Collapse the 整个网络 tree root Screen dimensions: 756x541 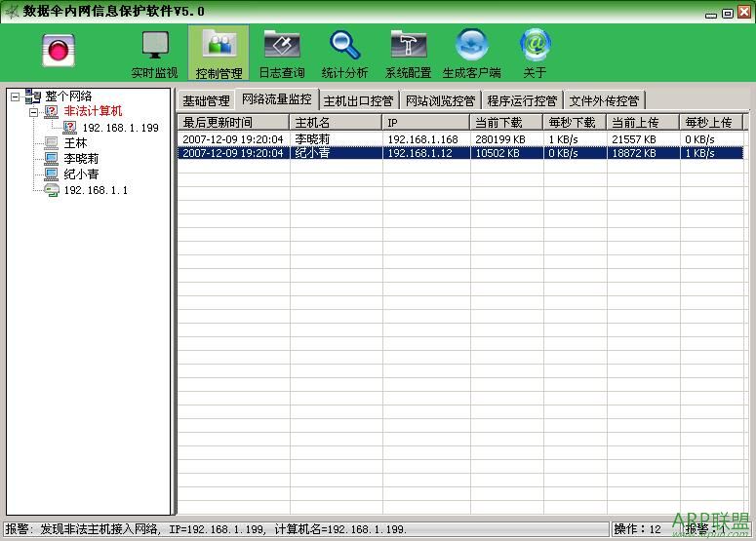16,97
